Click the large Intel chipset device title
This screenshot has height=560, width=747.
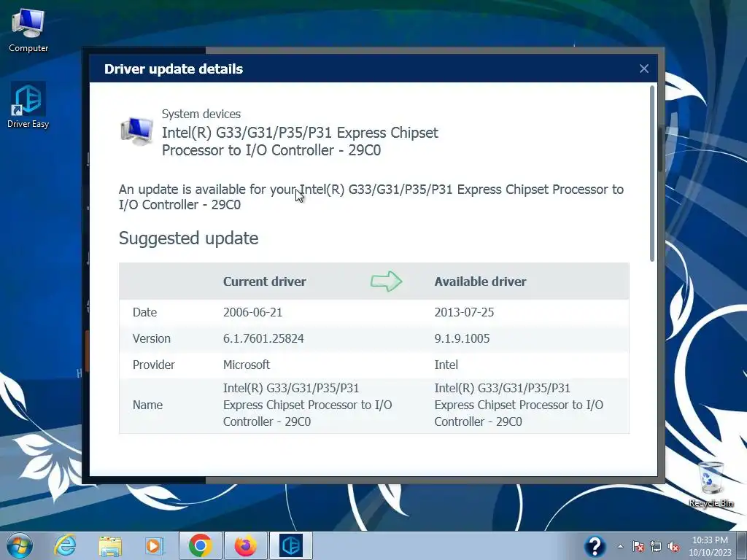300,141
